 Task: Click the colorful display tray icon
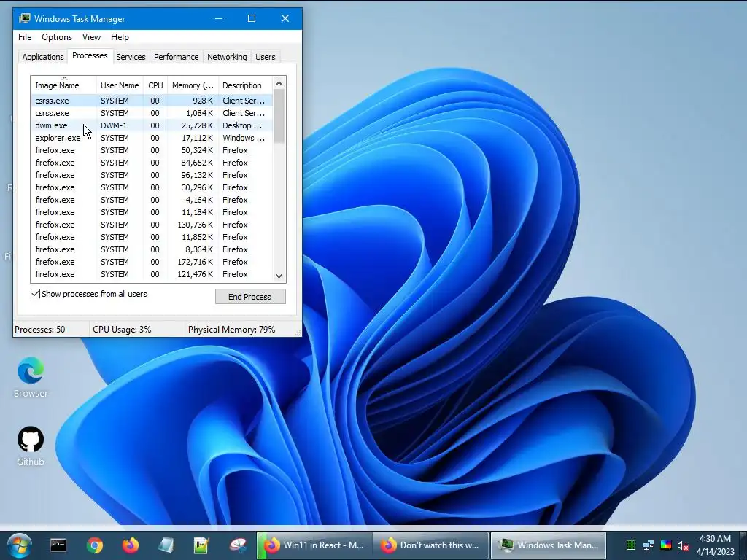(x=665, y=545)
